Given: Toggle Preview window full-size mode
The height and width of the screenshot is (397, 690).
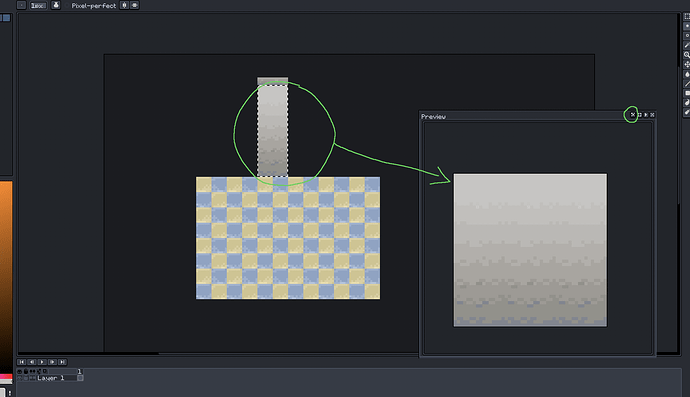Looking at the screenshot, I should [x=639, y=115].
